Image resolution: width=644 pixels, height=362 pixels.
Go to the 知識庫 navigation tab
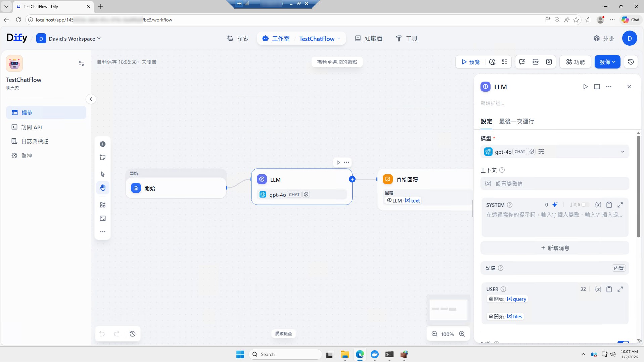coord(369,39)
